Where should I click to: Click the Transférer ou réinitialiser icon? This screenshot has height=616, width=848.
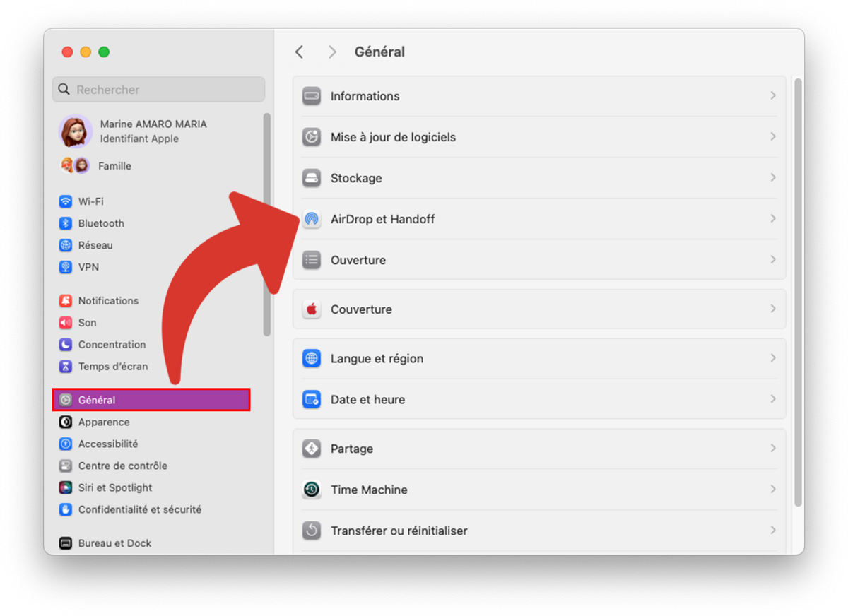tap(312, 531)
